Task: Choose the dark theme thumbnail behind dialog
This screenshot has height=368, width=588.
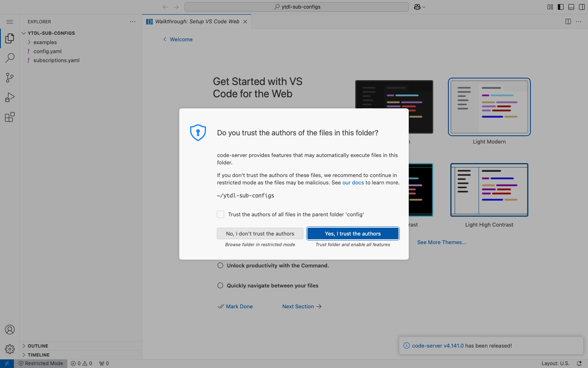Action: [x=394, y=94]
